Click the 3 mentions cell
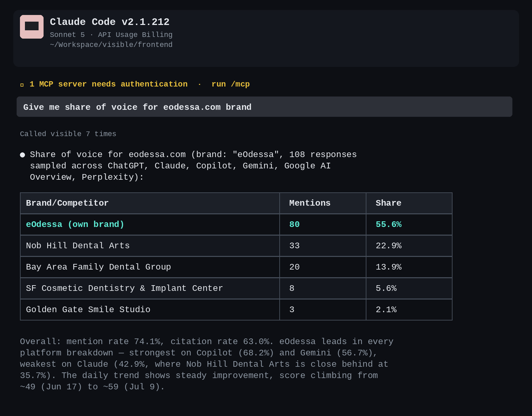Image resolution: width=532 pixels, height=416 pixels. 323,310
